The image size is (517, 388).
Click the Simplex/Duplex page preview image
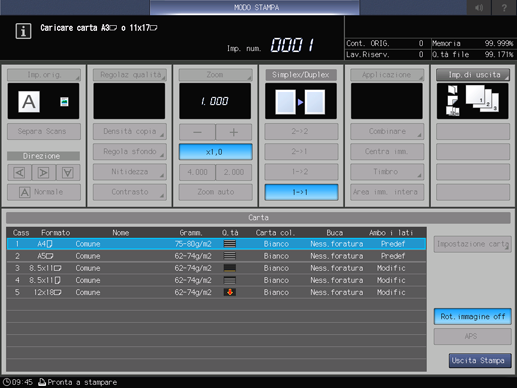point(301,101)
